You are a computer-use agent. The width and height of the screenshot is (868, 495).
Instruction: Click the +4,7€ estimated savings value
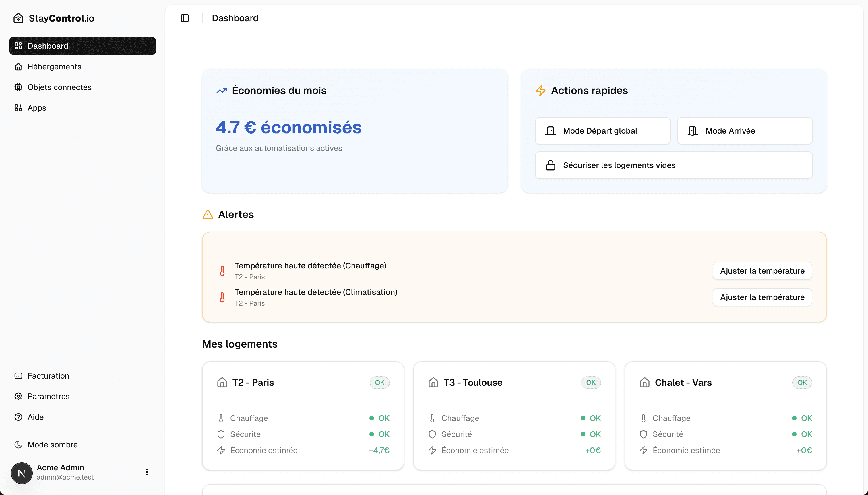click(379, 451)
